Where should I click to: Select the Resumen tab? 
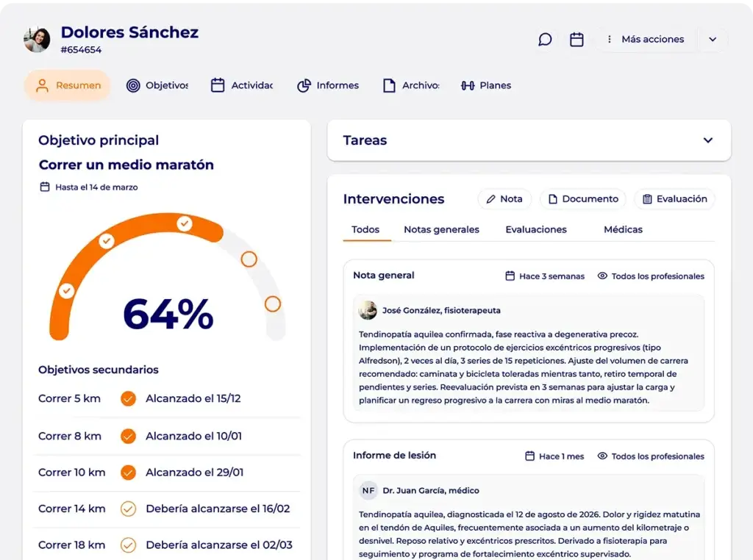tap(68, 85)
